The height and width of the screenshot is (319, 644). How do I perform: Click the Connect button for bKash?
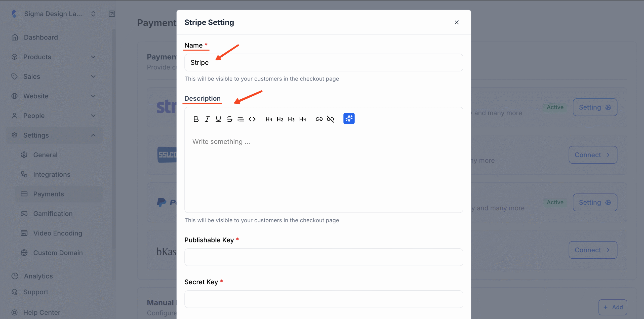pos(593,250)
